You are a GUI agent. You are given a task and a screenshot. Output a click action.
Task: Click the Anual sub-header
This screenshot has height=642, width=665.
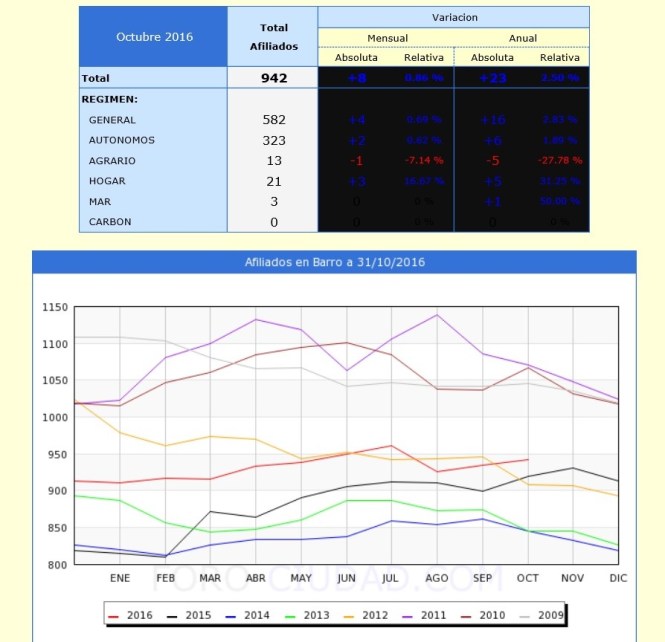coord(522,38)
